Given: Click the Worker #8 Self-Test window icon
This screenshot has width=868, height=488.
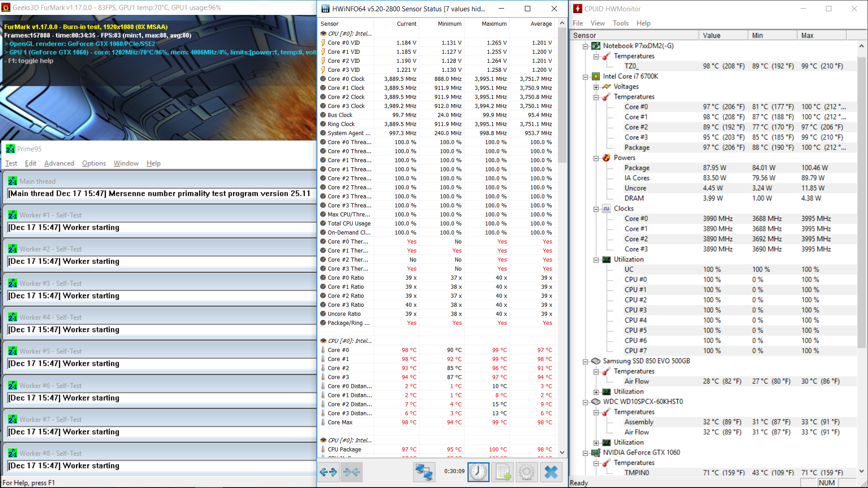Looking at the screenshot, I should pos(13,453).
